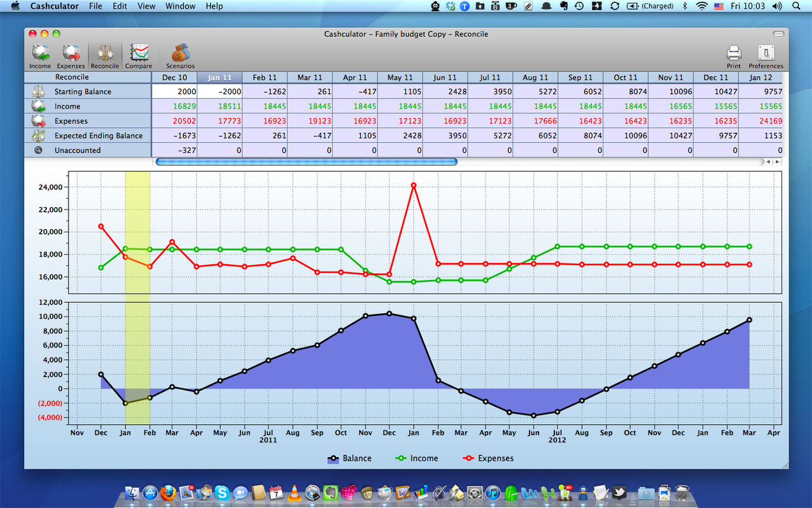Open the Compare chart view
The height and width of the screenshot is (508, 812).
click(138, 57)
